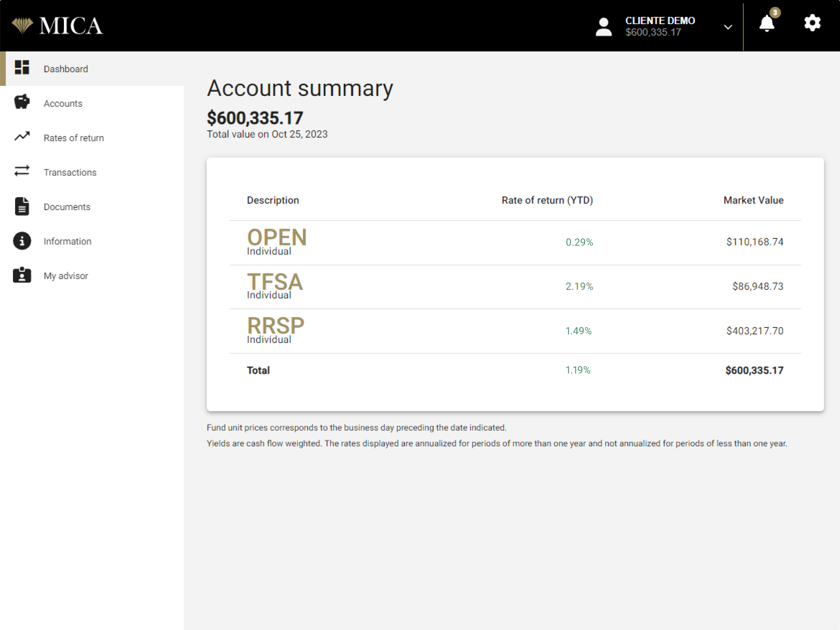
Task: Go to the Dashboard menu item
Action: click(92, 69)
